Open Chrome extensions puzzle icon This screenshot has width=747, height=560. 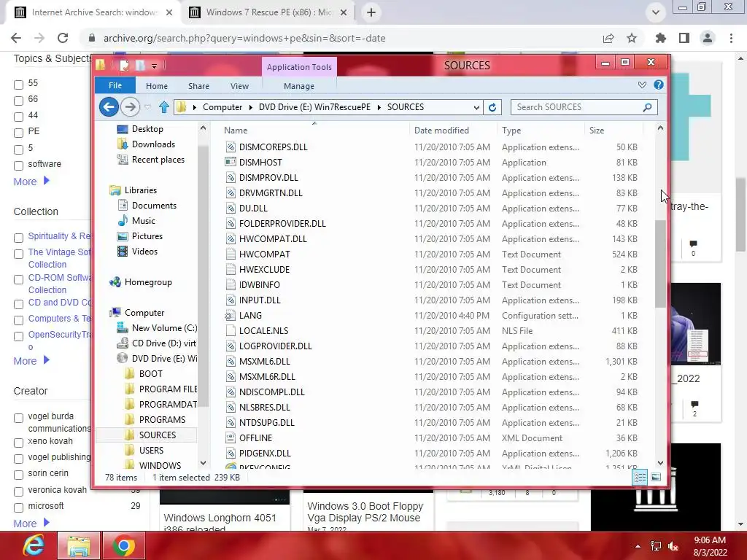click(x=661, y=38)
